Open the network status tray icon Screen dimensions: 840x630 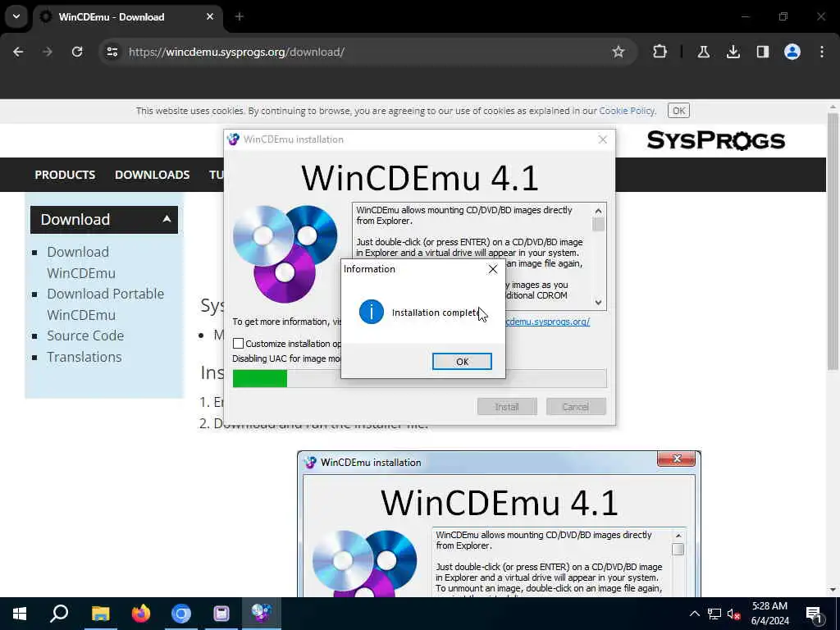point(714,614)
